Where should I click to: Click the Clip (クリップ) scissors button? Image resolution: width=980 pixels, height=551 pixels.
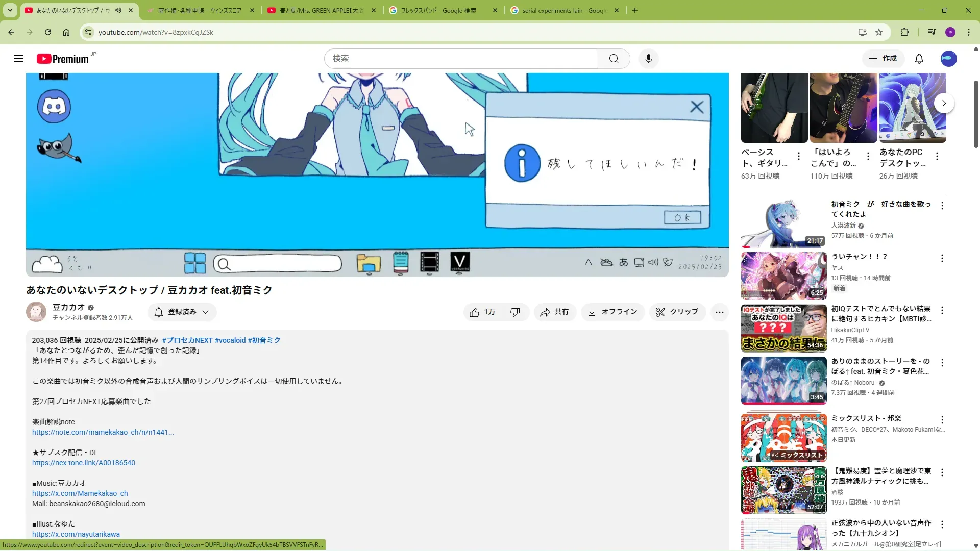pyautogui.click(x=677, y=312)
